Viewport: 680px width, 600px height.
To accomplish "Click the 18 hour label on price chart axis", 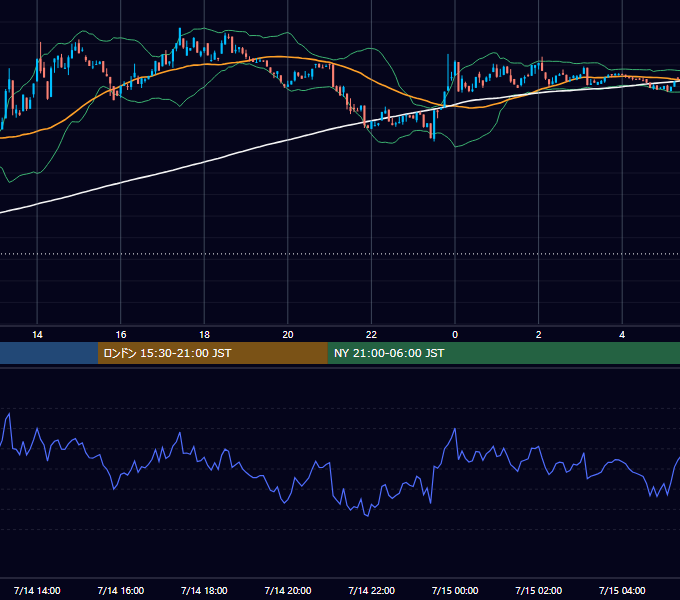I will tap(204, 335).
